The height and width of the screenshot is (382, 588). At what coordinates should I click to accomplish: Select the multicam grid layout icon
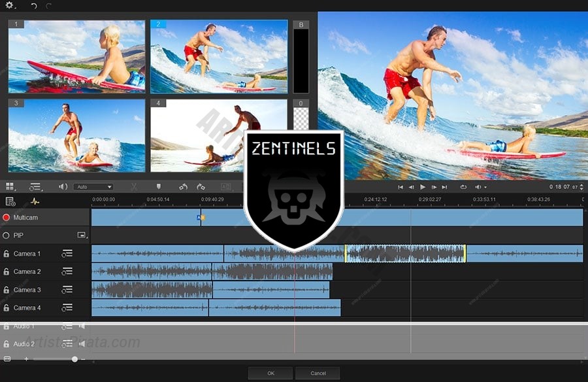pyautogui.click(x=10, y=186)
